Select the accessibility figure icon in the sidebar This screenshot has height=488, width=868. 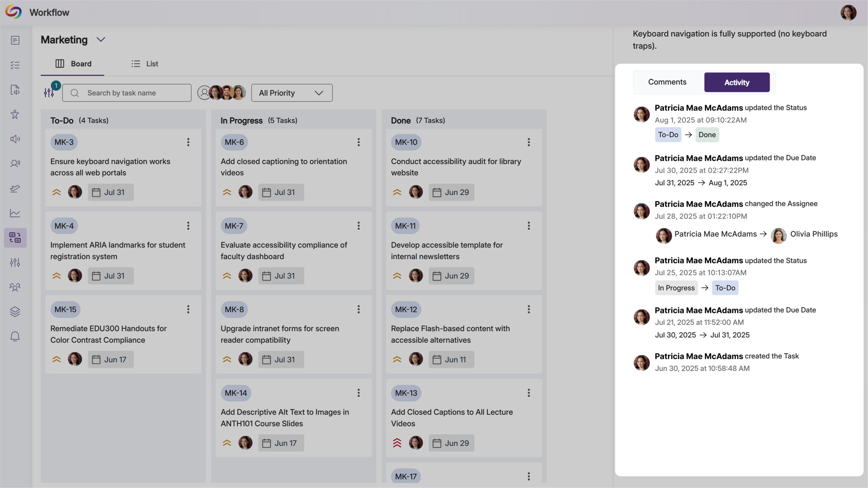pyautogui.click(x=15, y=114)
